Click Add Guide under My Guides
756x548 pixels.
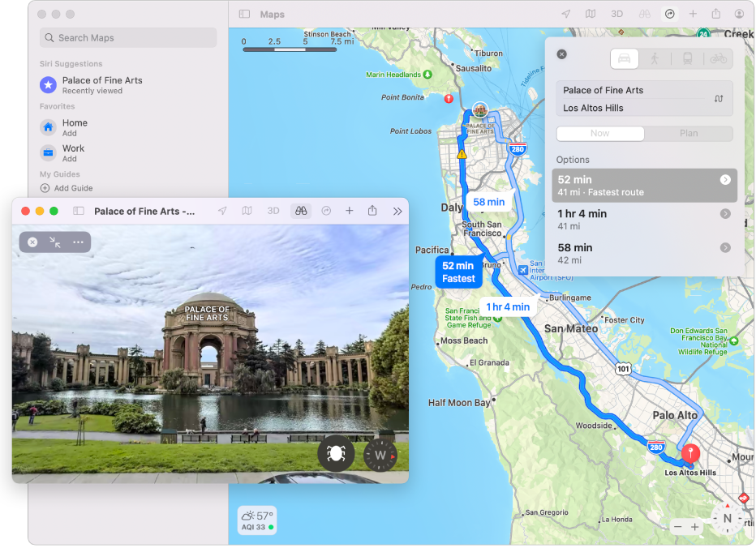click(x=74, y=188)
